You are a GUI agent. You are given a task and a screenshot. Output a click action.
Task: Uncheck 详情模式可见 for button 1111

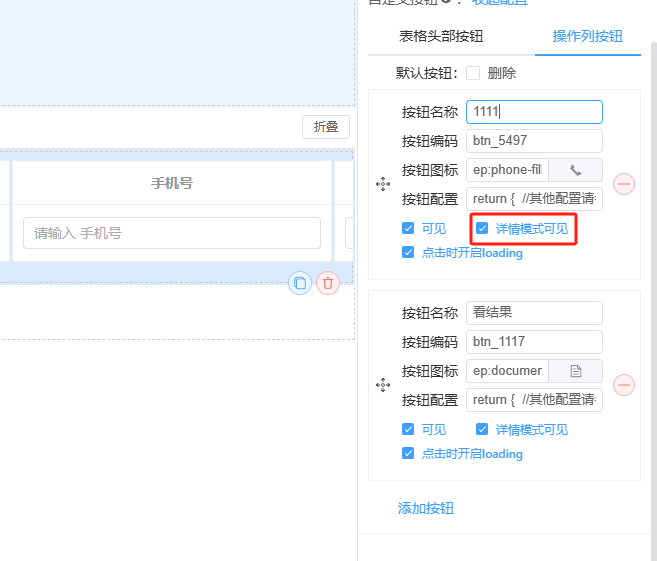482,228
